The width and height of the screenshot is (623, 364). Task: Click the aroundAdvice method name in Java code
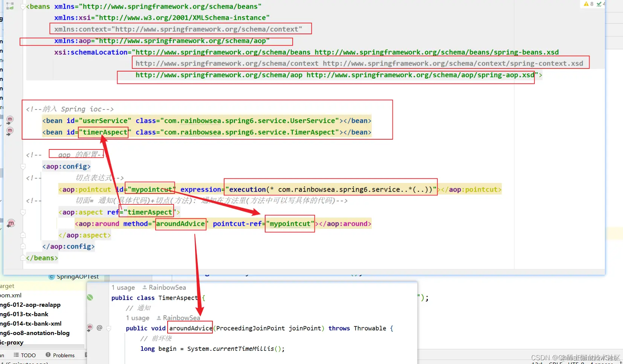[191, 328]
